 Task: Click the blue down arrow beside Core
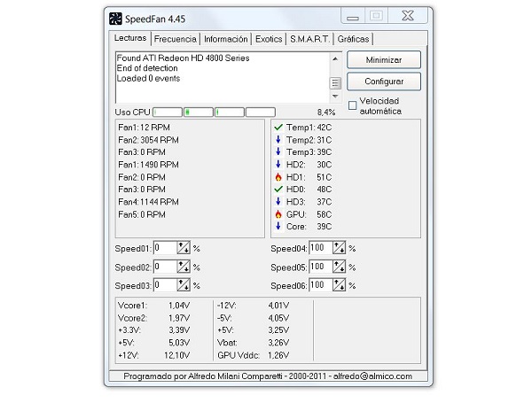point(278,226)
